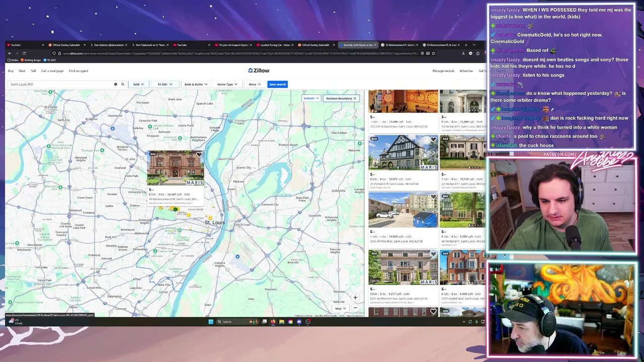Open 29 Portland Pl listing photo
Viewport: 644px width, 362px height.
(x=403, y=153)
